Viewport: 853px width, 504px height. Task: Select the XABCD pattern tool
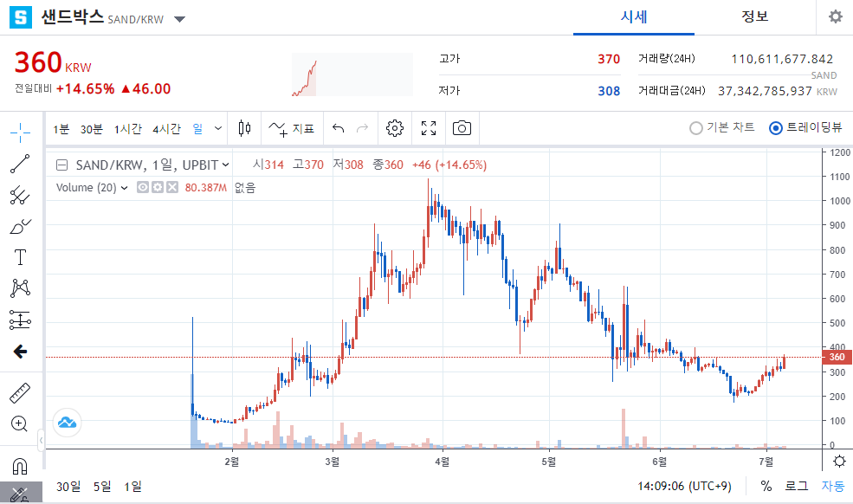pyautogui.click(x=20, y=288)
